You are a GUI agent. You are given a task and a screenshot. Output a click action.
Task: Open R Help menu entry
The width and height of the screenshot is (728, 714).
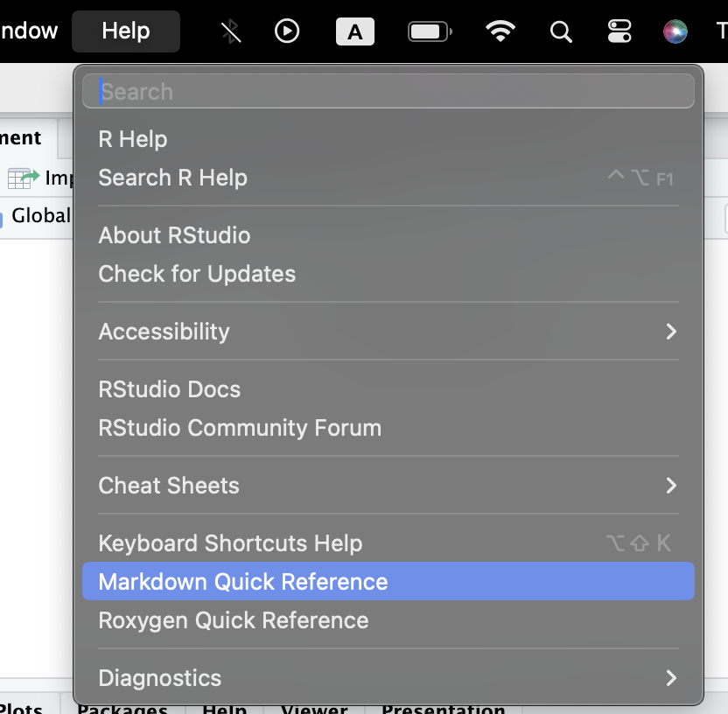coord(388,139)
